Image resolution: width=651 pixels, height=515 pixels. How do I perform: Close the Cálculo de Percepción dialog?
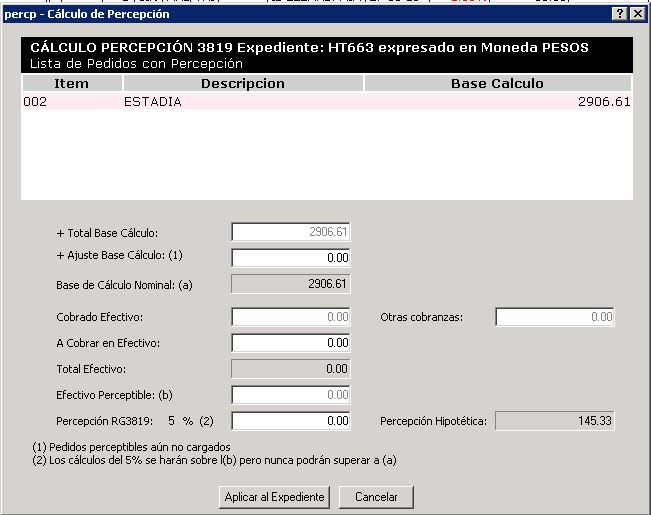coord(637,14)
